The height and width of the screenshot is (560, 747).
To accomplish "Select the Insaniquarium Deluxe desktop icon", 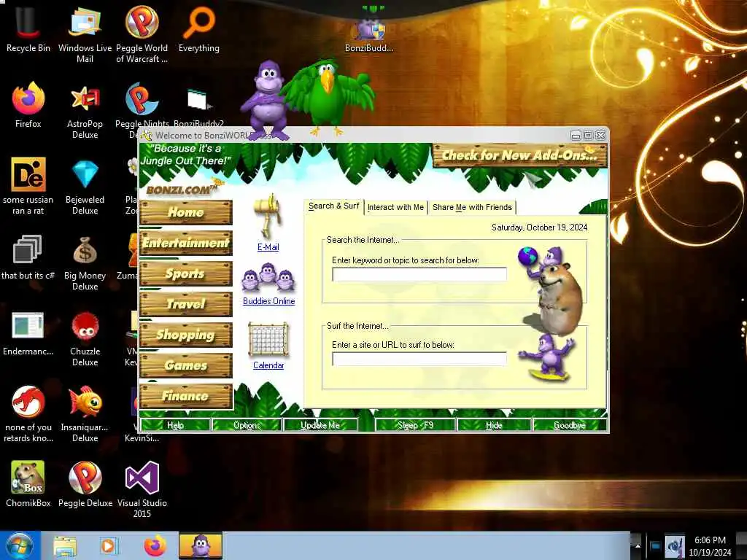I will (85, 413).
